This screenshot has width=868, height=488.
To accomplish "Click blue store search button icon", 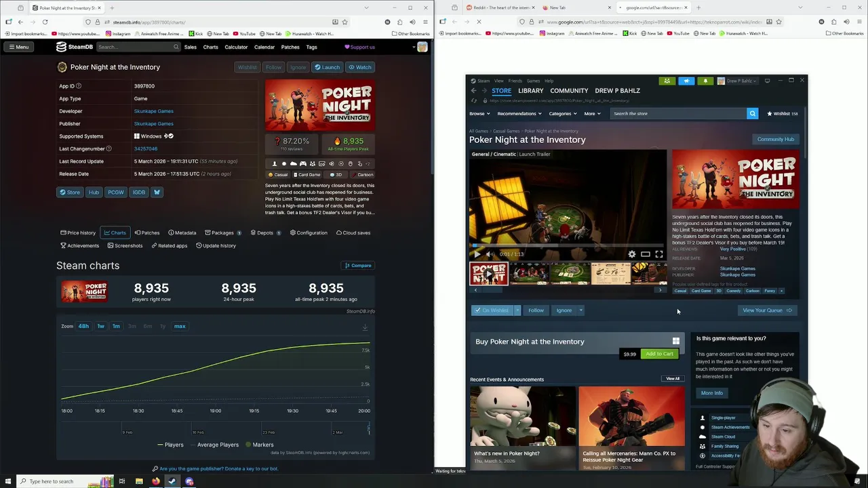I will click(x=752, y=114).
